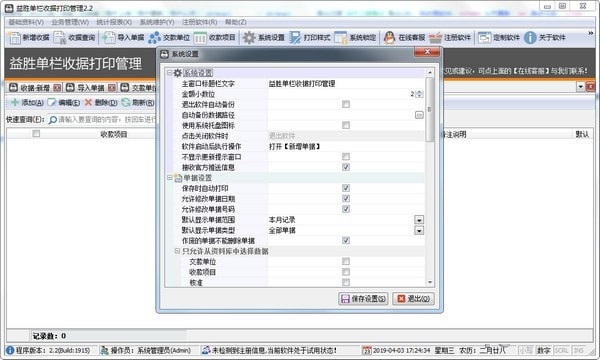
Task: Open the 业务管理(W) menu
Action: pos(70,22)
